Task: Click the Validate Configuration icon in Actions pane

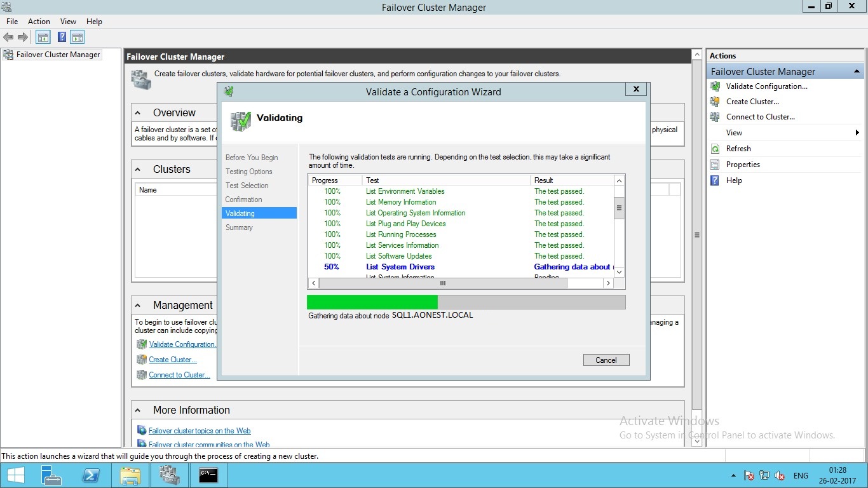Action: tap(715, 86)
